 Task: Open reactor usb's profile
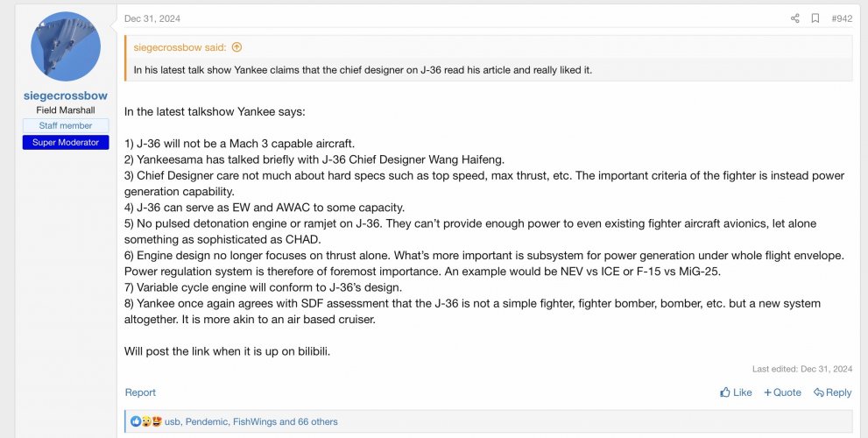click(173, 422)
